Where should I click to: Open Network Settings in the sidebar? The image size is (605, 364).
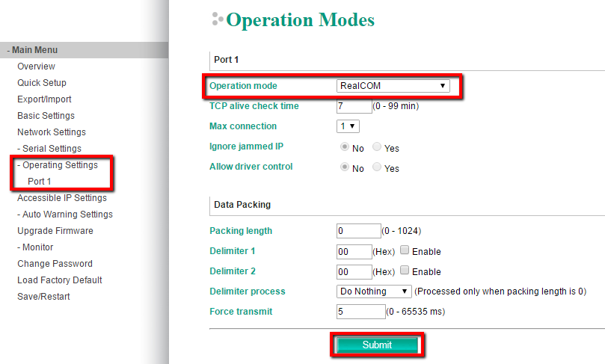click(52, 132)
